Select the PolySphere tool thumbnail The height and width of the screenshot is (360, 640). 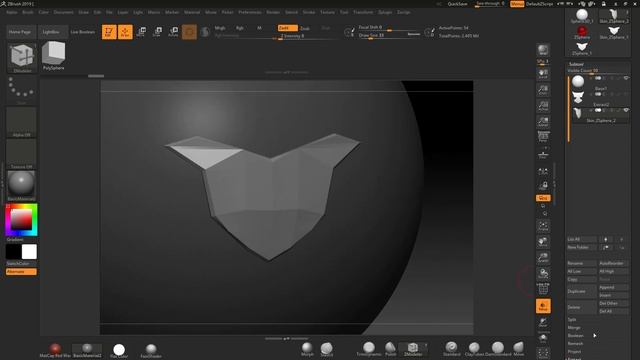point(53,56)
